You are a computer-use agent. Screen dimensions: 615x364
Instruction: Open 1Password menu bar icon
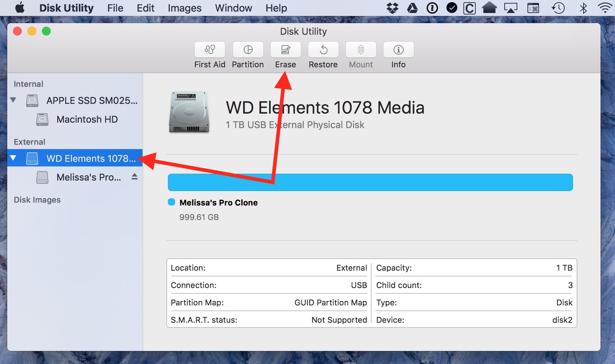[432, 8]
